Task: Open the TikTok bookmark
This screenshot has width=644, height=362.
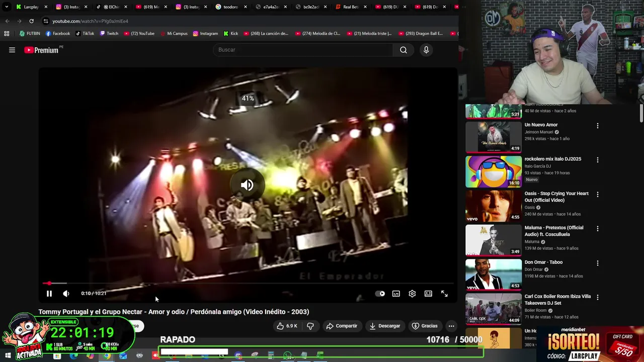Action: pyautogui.click(x=85, y=34)
